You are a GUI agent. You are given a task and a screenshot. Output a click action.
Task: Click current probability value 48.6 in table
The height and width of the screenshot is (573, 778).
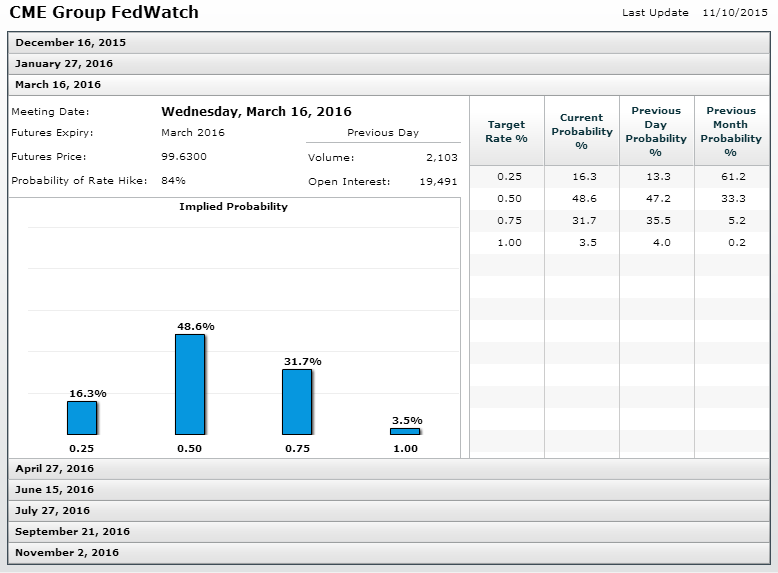coord(584,198)
